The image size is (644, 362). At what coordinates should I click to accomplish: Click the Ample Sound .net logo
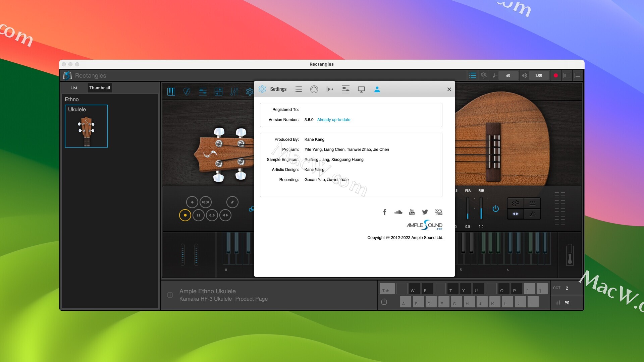point(425,225)
